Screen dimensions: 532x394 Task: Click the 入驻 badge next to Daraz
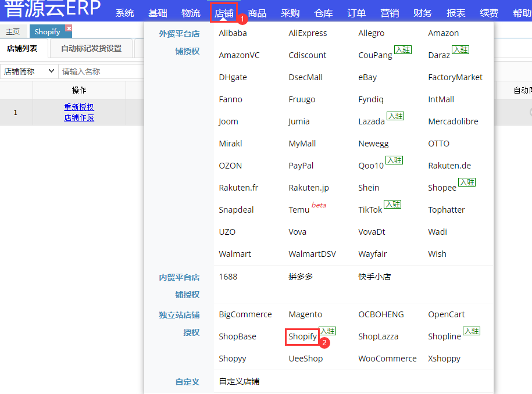[x=460, y=50]
